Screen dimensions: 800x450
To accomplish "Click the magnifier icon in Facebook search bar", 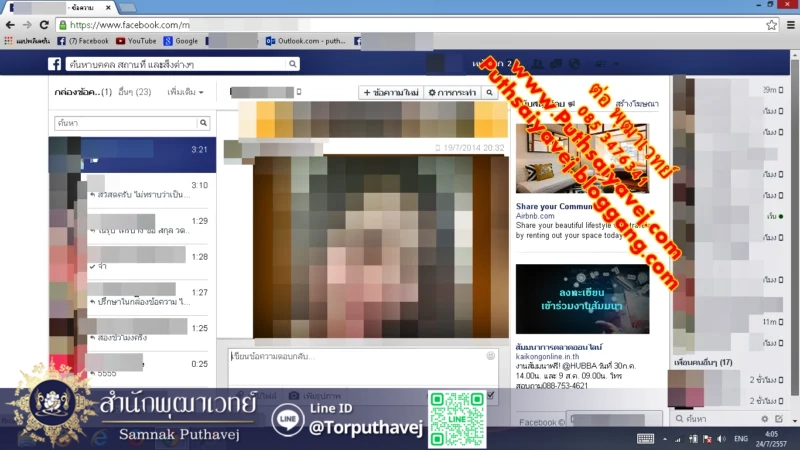I will (x=292, y=64).
